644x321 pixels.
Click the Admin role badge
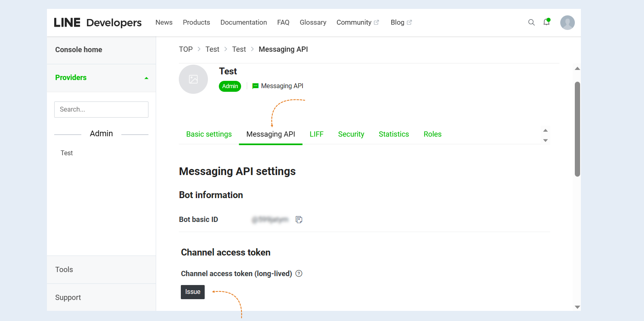coord(230,86)
